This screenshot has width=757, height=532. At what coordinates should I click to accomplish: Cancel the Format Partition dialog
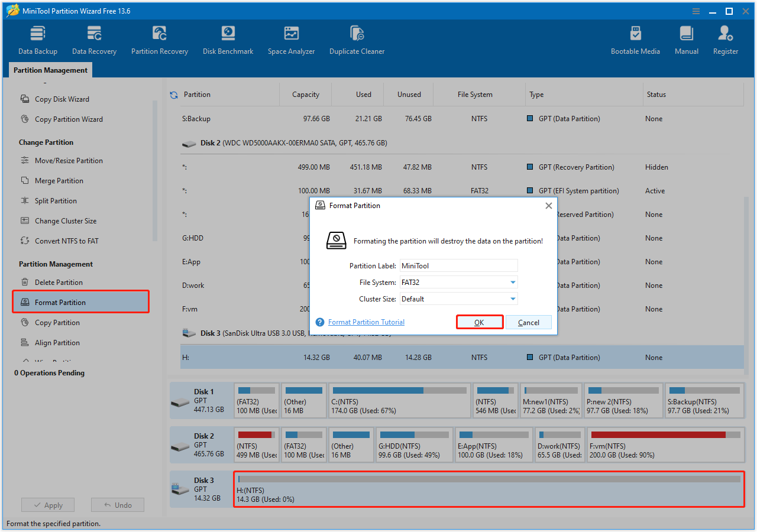(x=528, y=322)
